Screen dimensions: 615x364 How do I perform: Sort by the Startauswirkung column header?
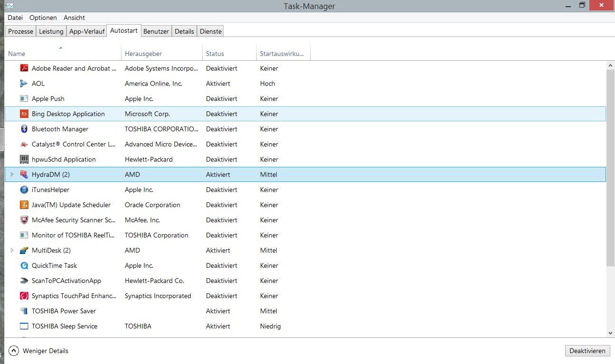click(283, 53)
